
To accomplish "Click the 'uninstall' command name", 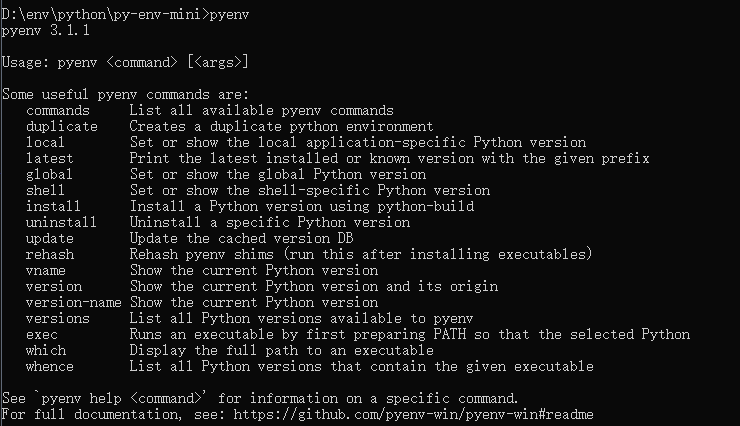I will coord(62,222).
